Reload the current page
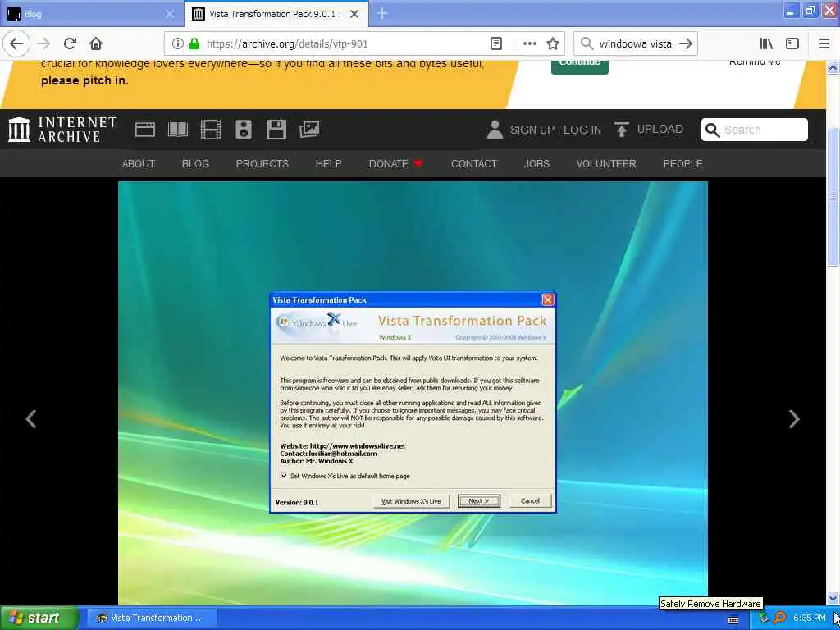Image resolution: width=840 pixels, height=630 pixels. click(71, 43)
